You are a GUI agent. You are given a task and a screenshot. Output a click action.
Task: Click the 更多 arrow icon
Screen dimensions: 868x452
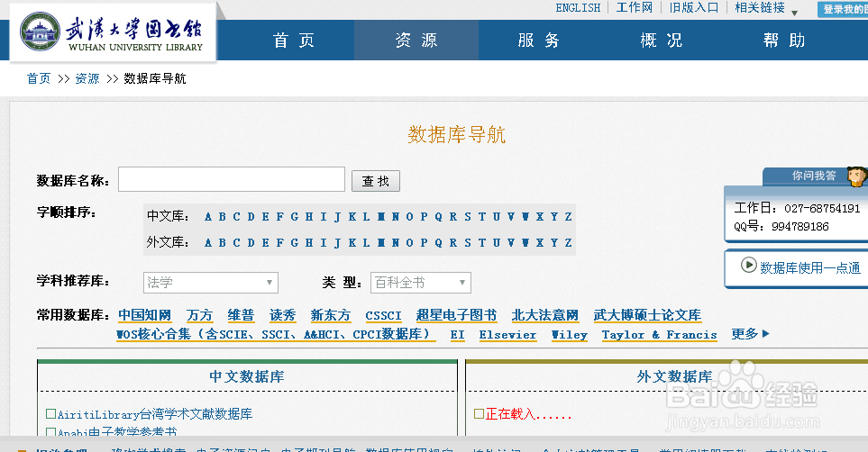tap(765, 334)
